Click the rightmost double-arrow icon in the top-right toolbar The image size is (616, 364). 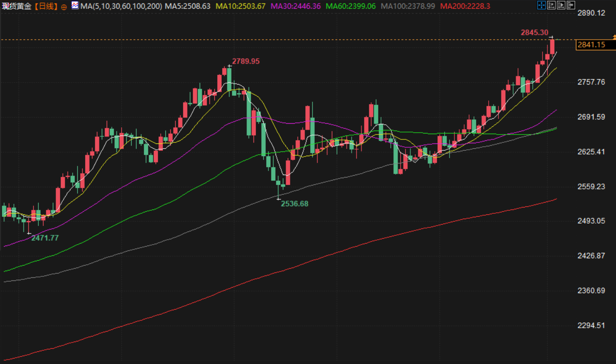(570, 6)
